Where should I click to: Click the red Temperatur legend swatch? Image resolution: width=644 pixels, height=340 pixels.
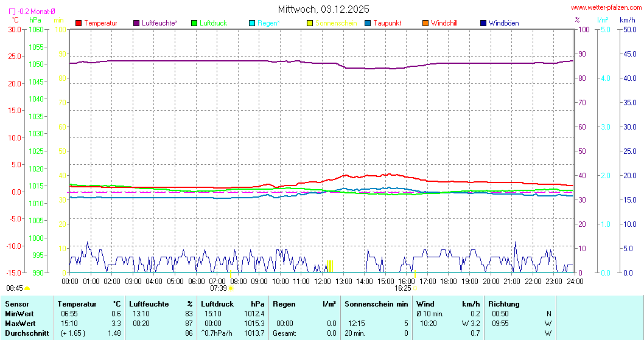pyautogui.click(x=79, y=23)
